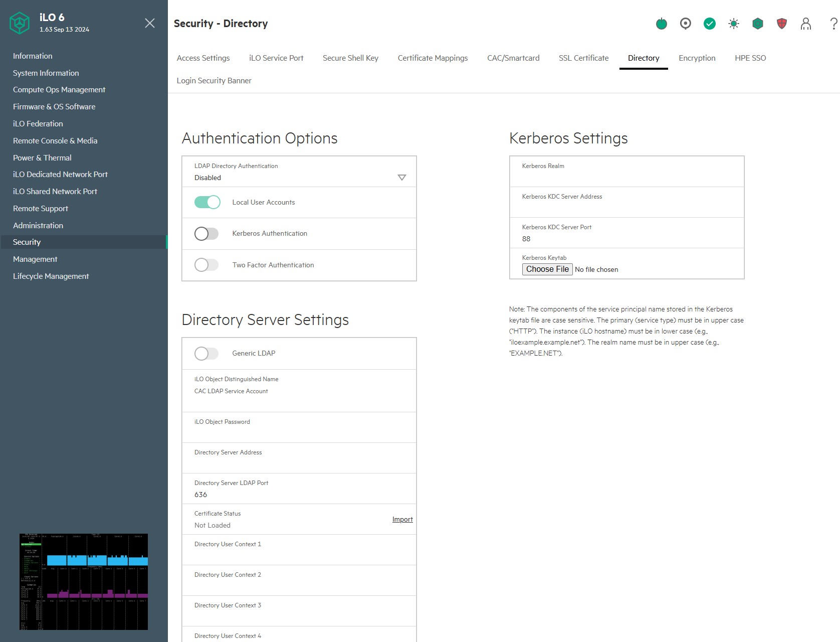The image size is (840, 642).
Task: Disable the Local User Accounts toggle
Action: click(x=207, y=202)
